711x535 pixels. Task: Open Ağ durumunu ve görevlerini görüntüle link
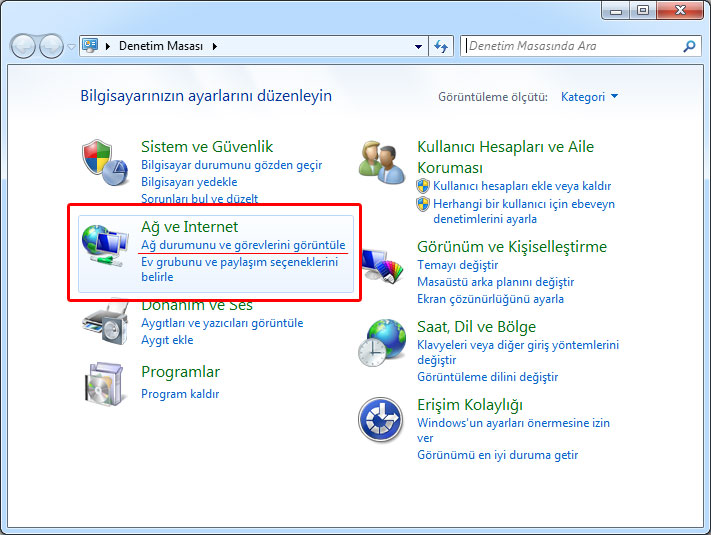(x=243, y=245)
